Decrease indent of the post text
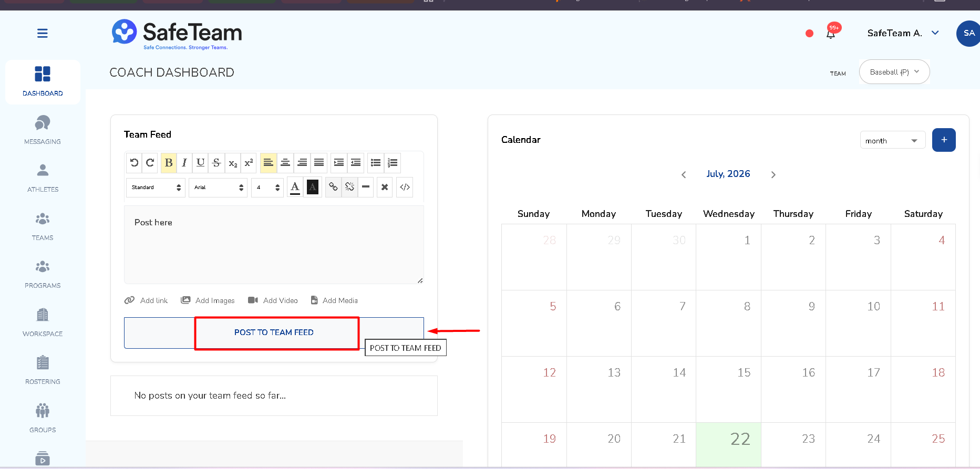Viewport: 980px width, 469px height. coord(356,163)
